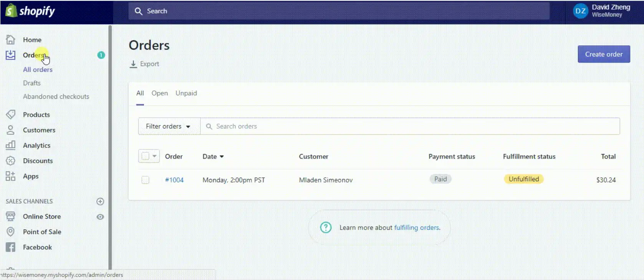View online store via eye icon
Image resolution: width=644 pixels, height=280 pixels.
point(100,217)
